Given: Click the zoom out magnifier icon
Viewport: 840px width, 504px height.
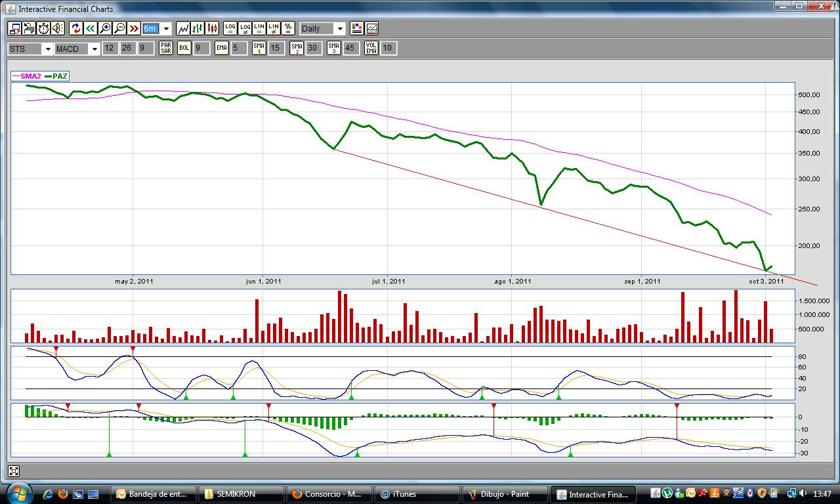Looking at the screenshot, I should pos(119,28).
